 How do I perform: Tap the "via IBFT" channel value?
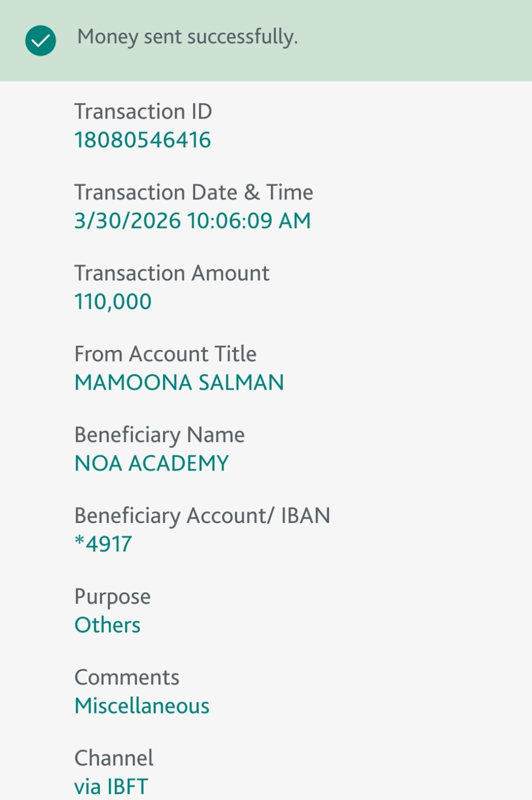coord(111,786)
